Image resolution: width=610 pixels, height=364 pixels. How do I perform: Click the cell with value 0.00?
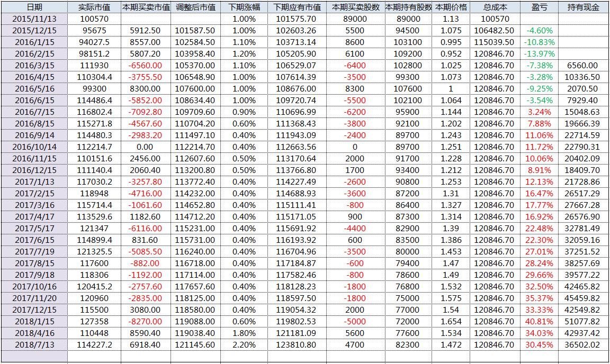click(x=146, y=147)
